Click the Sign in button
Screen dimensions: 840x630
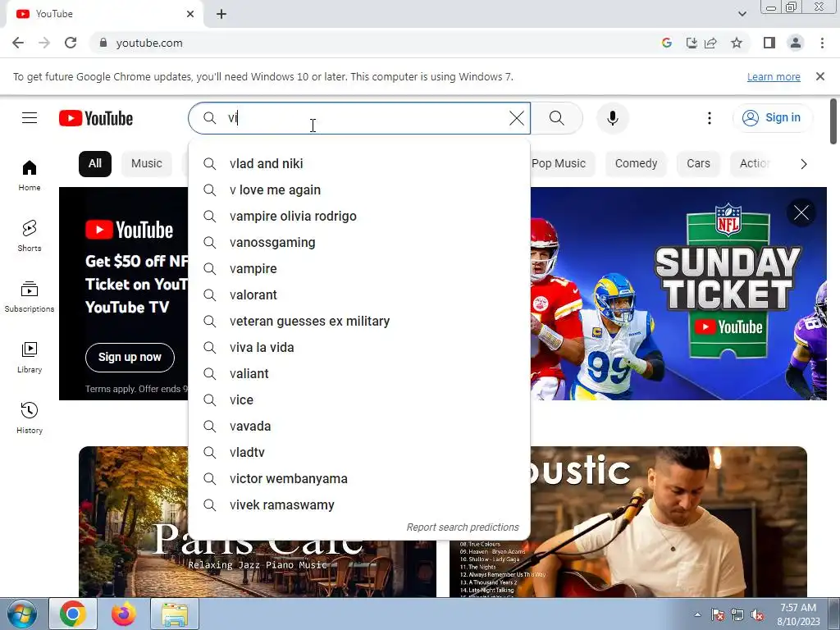[x=772, y=118]
